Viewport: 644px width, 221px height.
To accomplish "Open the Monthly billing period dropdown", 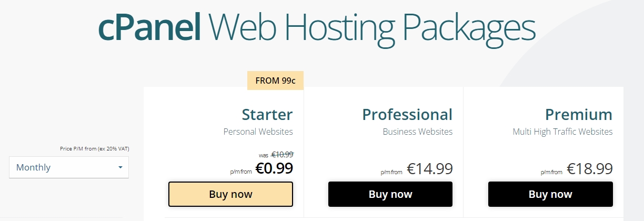I will pyautogui.click(x=69, y=167).
